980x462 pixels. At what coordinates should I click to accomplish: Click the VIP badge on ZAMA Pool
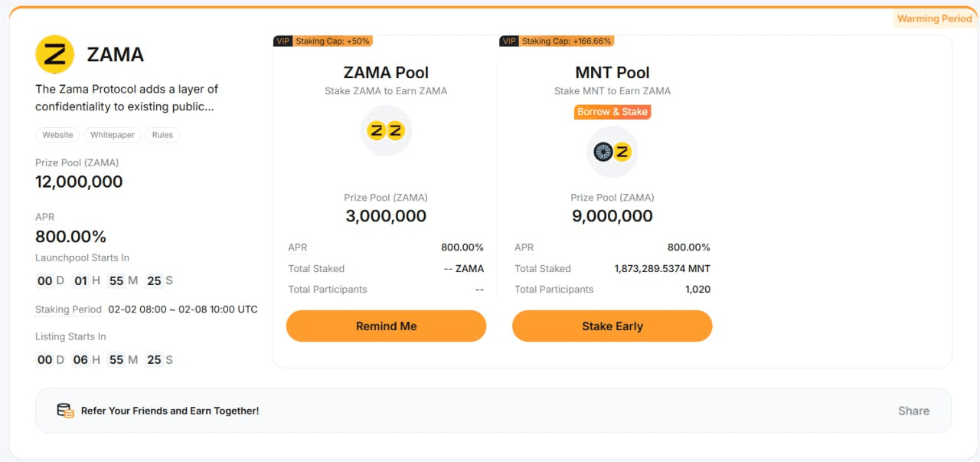click(283, 41)
